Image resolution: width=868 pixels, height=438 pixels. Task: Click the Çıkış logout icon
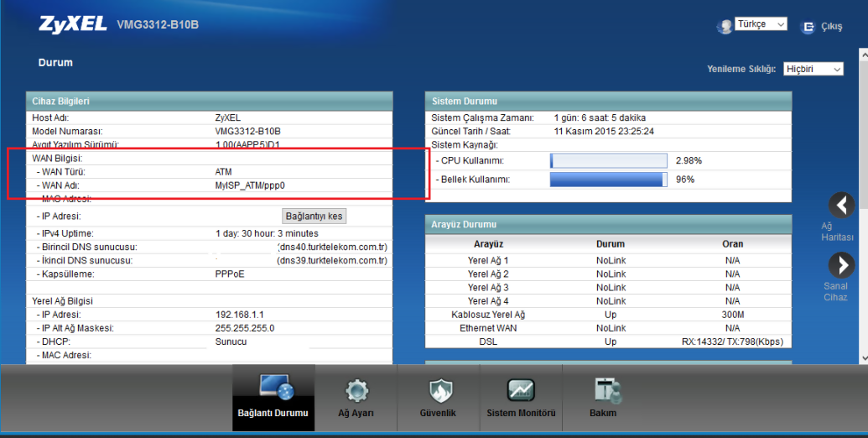coord(808,27)
